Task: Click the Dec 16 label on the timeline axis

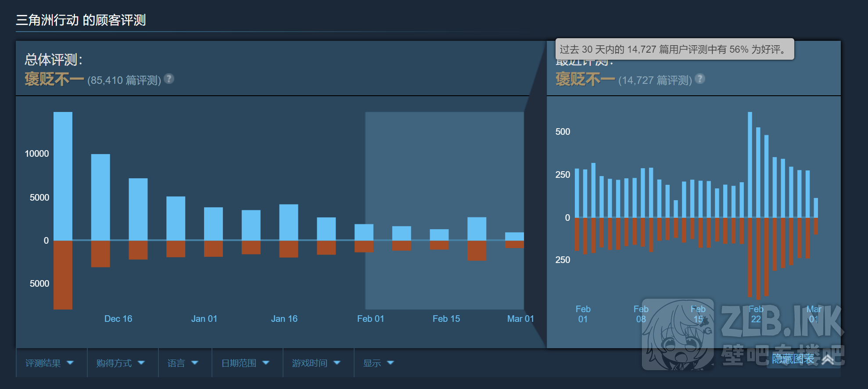Action: [118, 319]
